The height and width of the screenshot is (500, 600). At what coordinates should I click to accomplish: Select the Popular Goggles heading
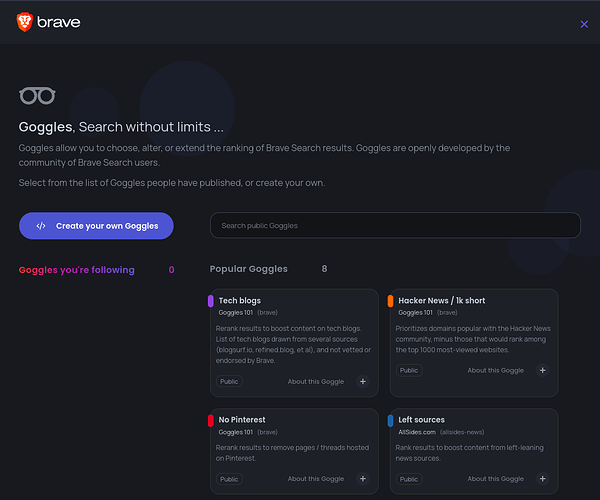click(x=248, y=269)
